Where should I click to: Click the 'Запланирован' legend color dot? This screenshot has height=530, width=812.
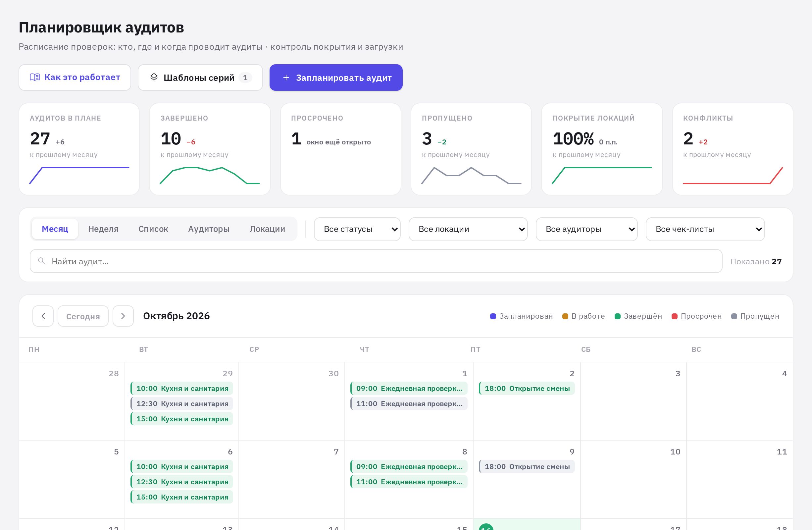click(x=493, y=316)
